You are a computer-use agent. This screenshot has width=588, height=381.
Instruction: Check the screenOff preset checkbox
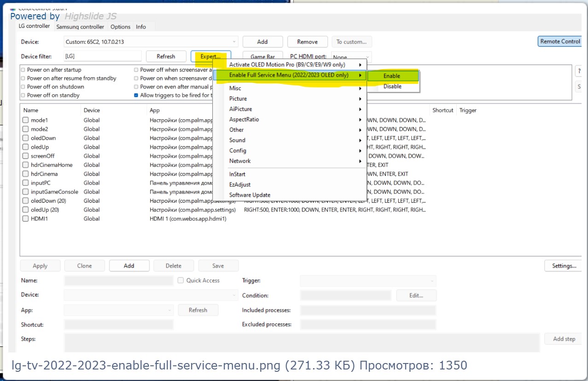coord(26,156)
